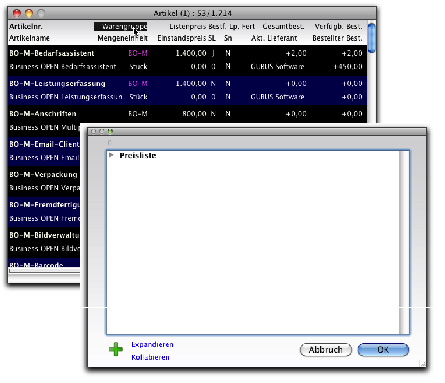Image resolution: width=445 pixels, height=383 pixels.
Task: Click the dialog's resize grip corner
Action: [x=422, y=363]
